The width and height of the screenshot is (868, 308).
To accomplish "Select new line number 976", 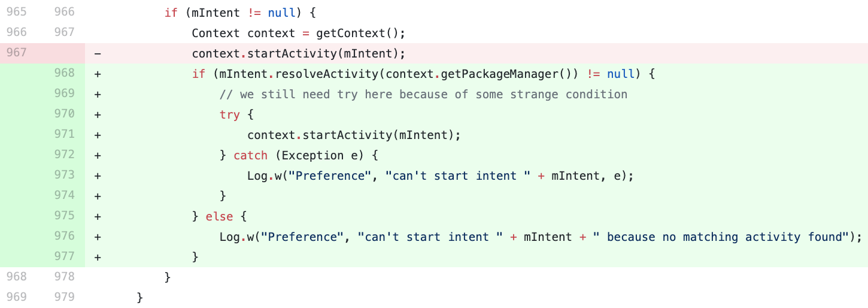I will 64,236.
